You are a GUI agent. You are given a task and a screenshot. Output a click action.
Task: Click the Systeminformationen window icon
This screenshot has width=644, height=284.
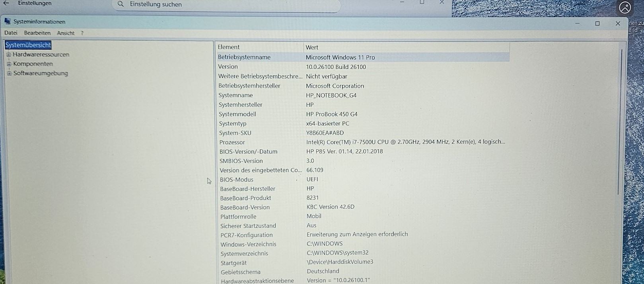7,22
